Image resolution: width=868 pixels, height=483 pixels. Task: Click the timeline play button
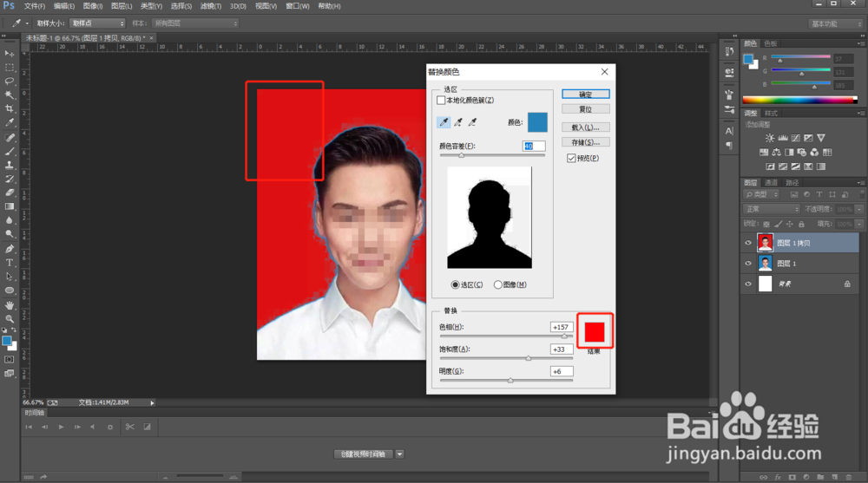click(x=61, y=427)
